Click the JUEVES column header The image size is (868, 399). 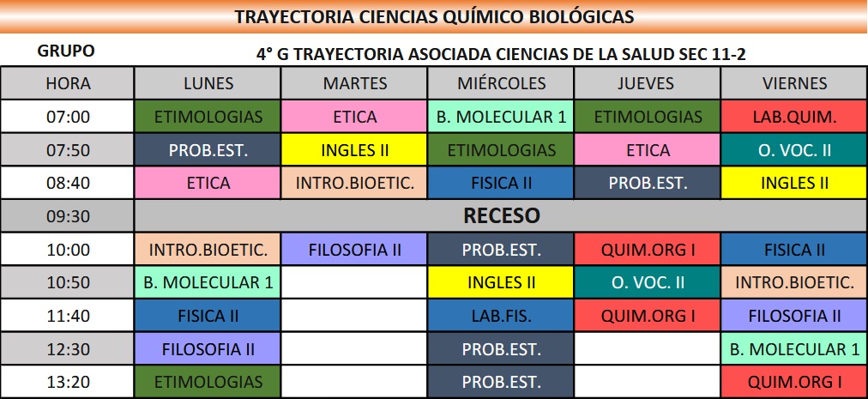pyautogui.click(x=648, y=83)
